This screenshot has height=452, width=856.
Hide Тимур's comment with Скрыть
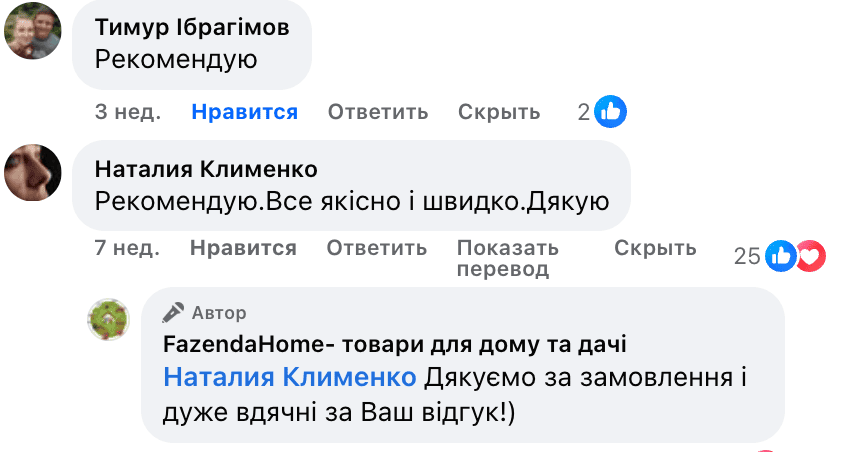[499, 112]
